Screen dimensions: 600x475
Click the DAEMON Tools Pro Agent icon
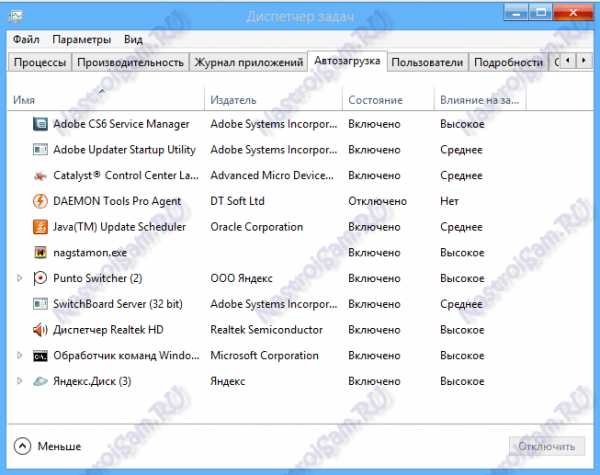pyautogui.click(x=40, y=201)
